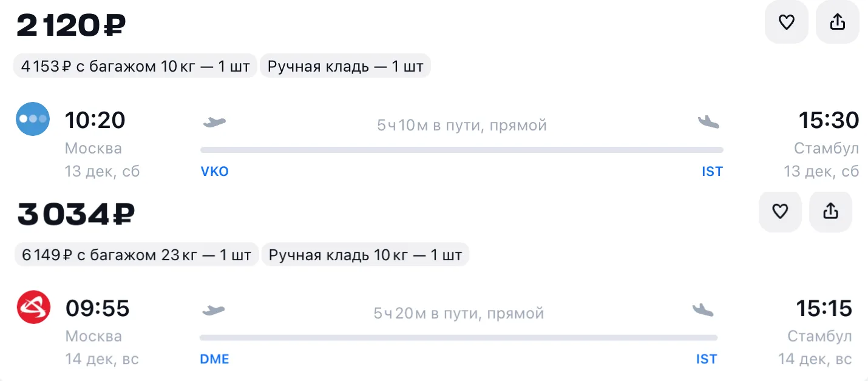Viewport: 868px width, 381px height.
Task: Share the 2120₽ Moscow–Istanbul flight
Action: (x=837, y=22)
